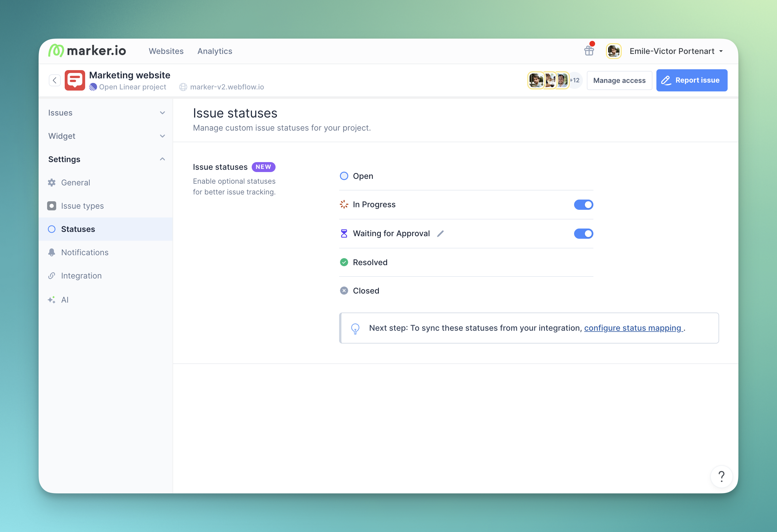Open the Manage access button
The image size is (777, 532).
coord(619,80)
